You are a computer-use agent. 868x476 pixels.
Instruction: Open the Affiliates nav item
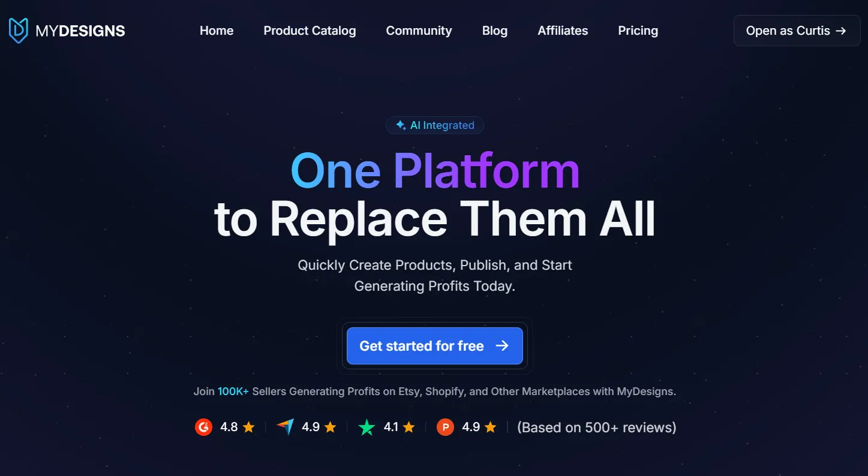pyautogui.click(x=563, y=31)
